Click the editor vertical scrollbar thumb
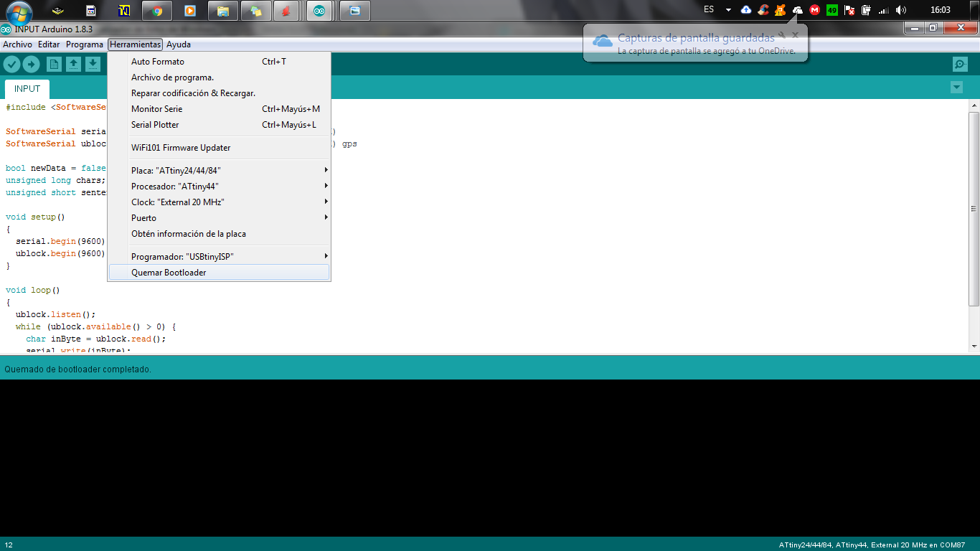 point(974,208)
